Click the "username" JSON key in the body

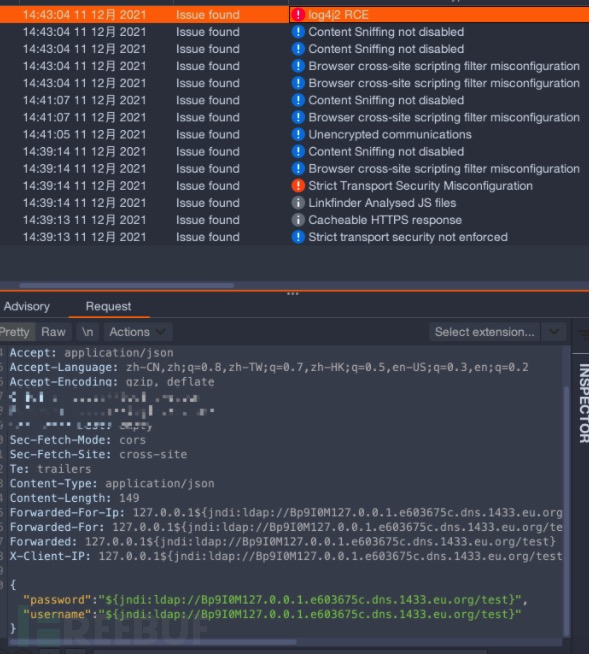(x=57, y=614)
